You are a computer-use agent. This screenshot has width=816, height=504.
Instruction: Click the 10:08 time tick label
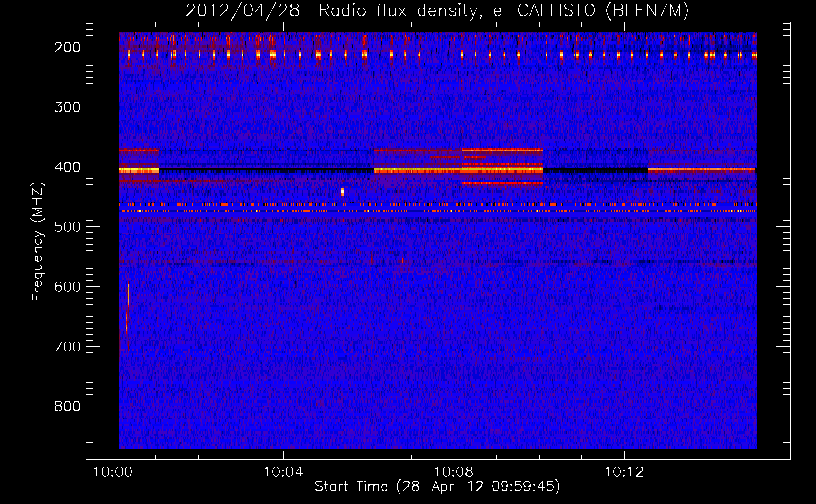point(454,472)
